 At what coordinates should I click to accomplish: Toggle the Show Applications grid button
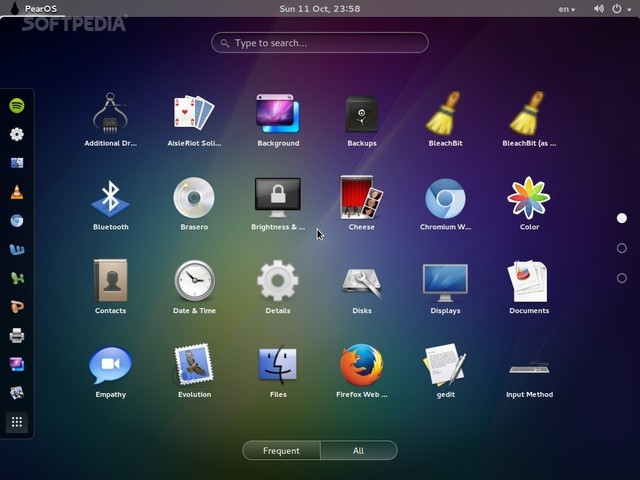(x=17, y=422)
